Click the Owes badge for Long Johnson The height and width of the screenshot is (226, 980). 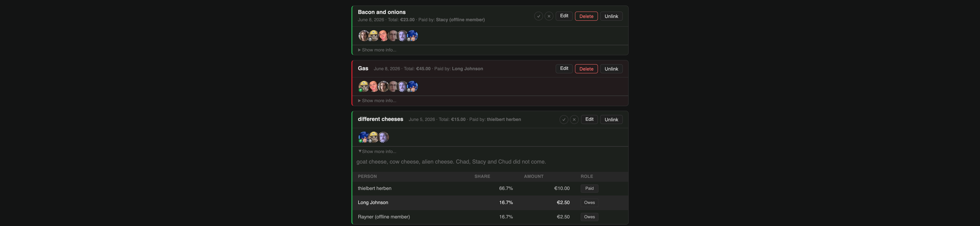[589, 203]
